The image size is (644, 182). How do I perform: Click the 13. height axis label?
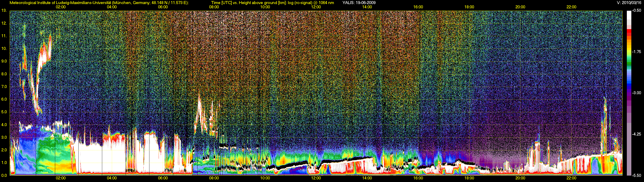click(4, 10)
